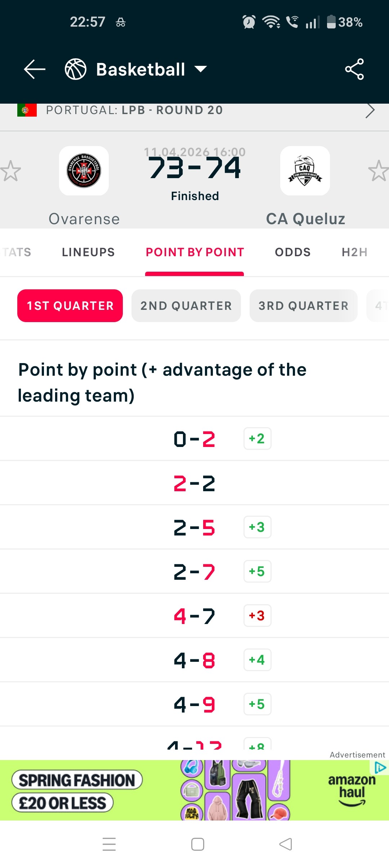The width and height of the screenshot is (389, 868).
Task: Favorite Ovarense with the left star
Action: point(10,171)
